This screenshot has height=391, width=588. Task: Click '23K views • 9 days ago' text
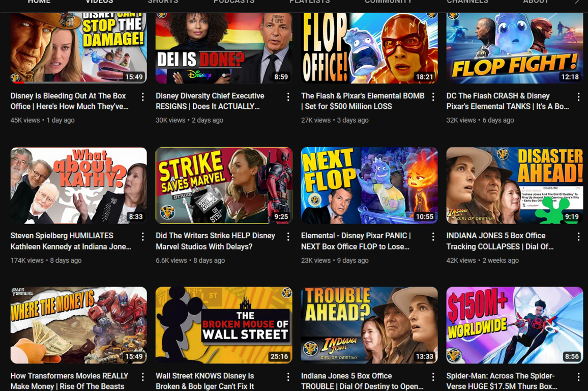[335, 260]
